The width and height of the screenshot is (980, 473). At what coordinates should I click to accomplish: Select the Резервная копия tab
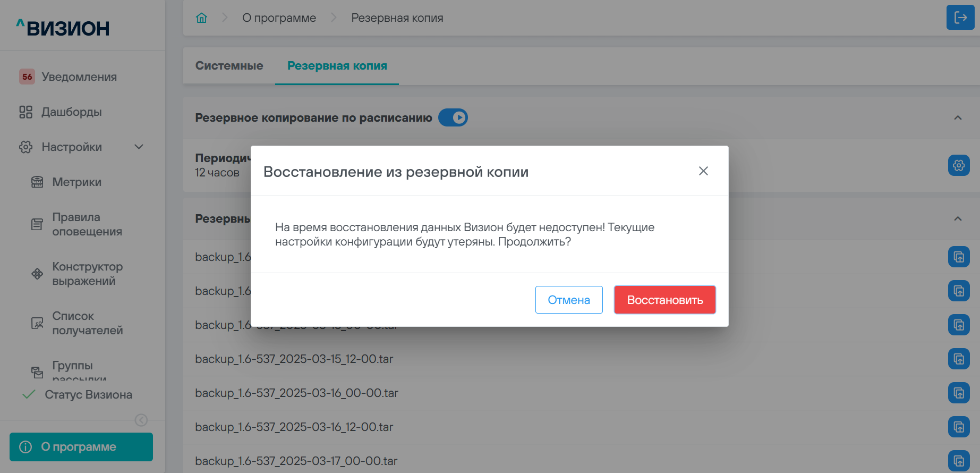pos(337,66)
